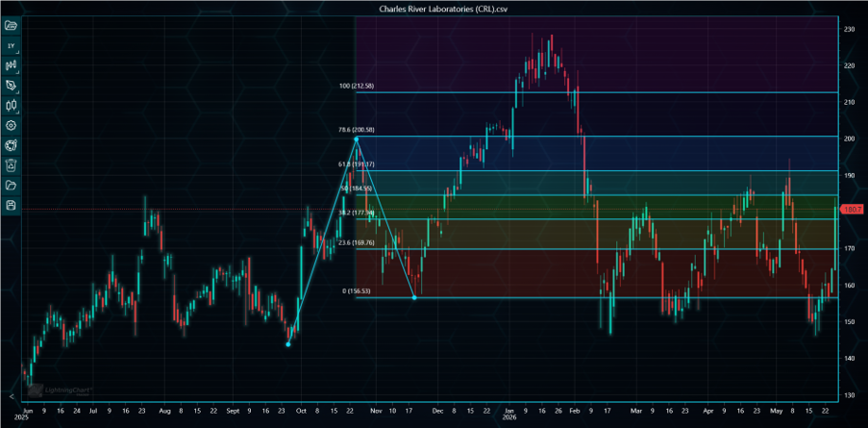868x428 pixels.
Task: Open the pen drawing tools menu
Action: point(12,86)
